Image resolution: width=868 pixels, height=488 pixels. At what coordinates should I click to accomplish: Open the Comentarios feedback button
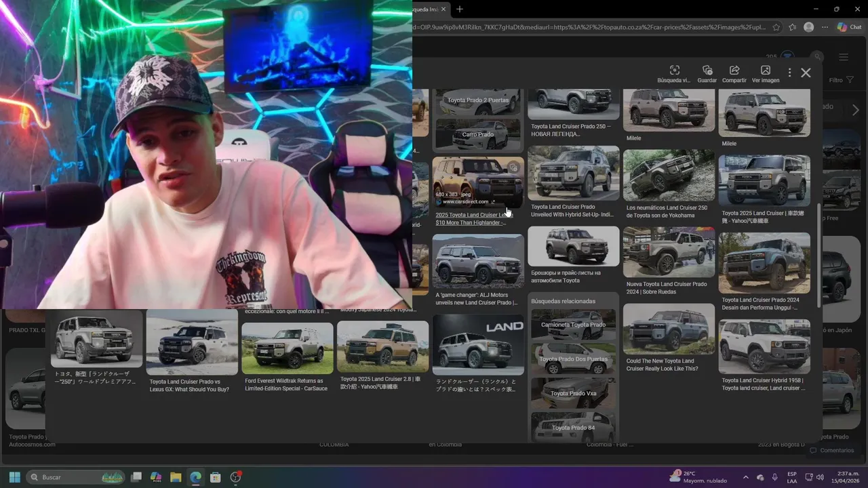pyautogui.click(x=831, y=451)
